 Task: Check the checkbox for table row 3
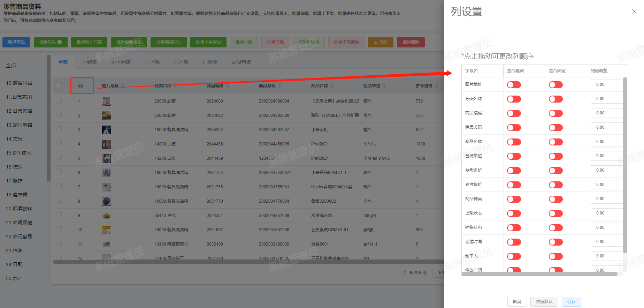59,129
